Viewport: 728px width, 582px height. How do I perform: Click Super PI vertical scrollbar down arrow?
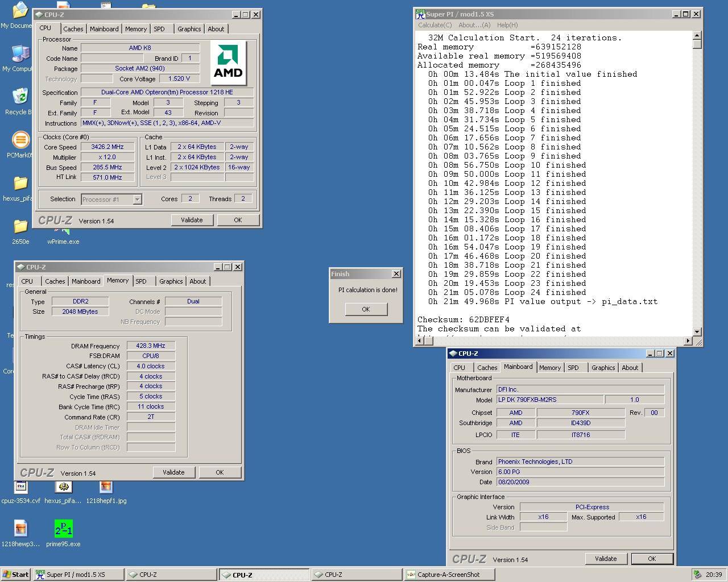coord(697,331)
